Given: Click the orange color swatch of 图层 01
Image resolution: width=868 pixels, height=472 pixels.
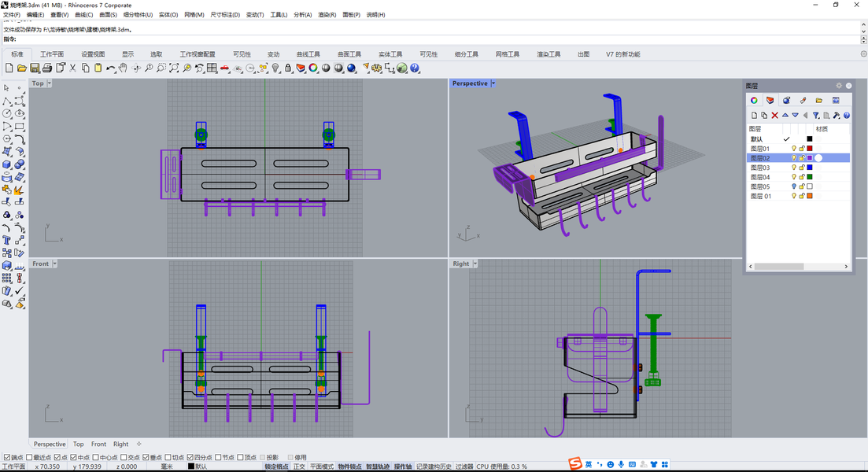Looking at the screenshot, I should 809,196.
